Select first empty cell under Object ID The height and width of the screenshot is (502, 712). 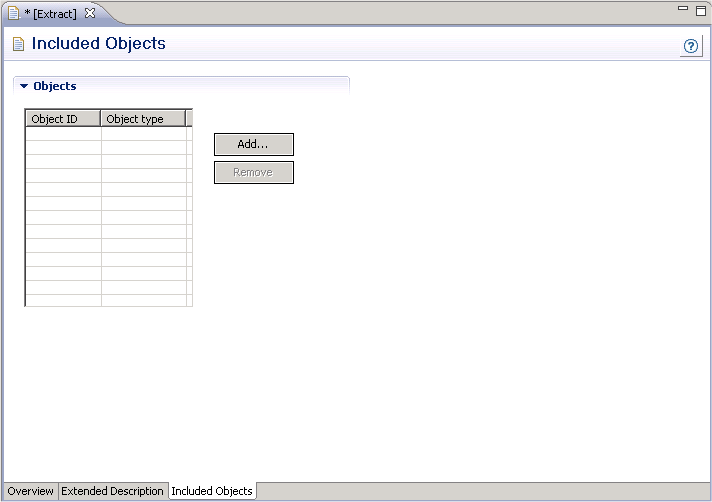[x=63, y=134]
